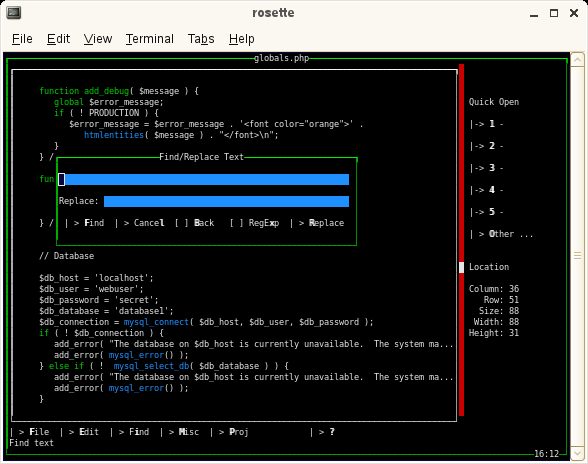This screenshot has width=588, height=464.
Task: Click the find text input field
Action: 204,179
